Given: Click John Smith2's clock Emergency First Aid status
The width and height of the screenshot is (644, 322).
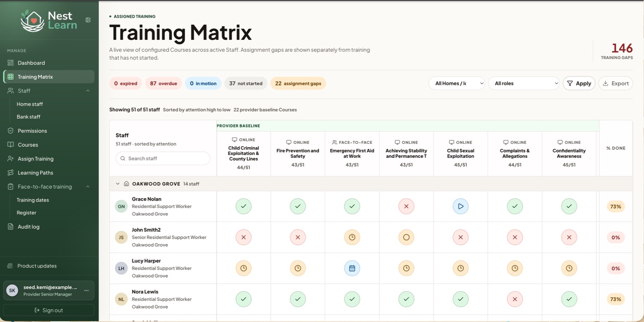Looking at the screenshot, I should [352, 237].
